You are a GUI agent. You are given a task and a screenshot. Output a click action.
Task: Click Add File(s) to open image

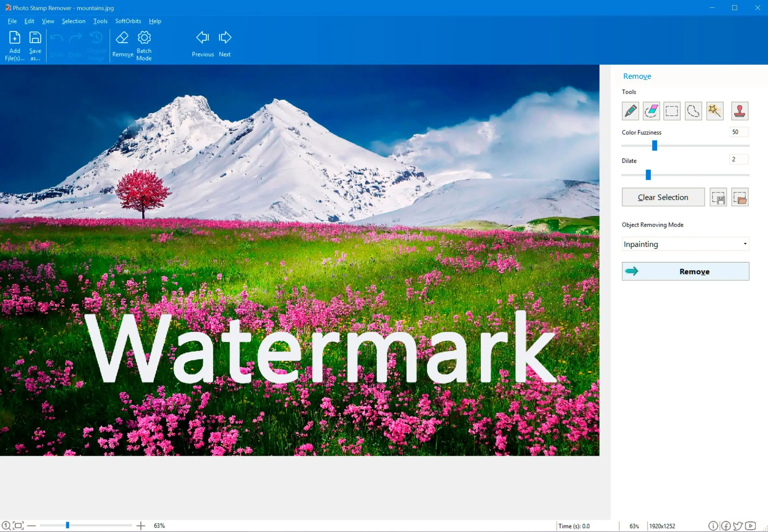click(x=14, y=44)
